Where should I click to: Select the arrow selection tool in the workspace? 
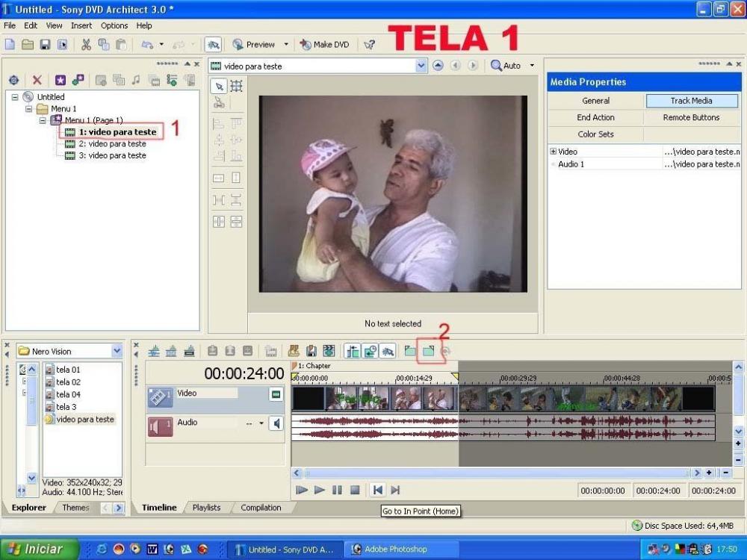218,86
